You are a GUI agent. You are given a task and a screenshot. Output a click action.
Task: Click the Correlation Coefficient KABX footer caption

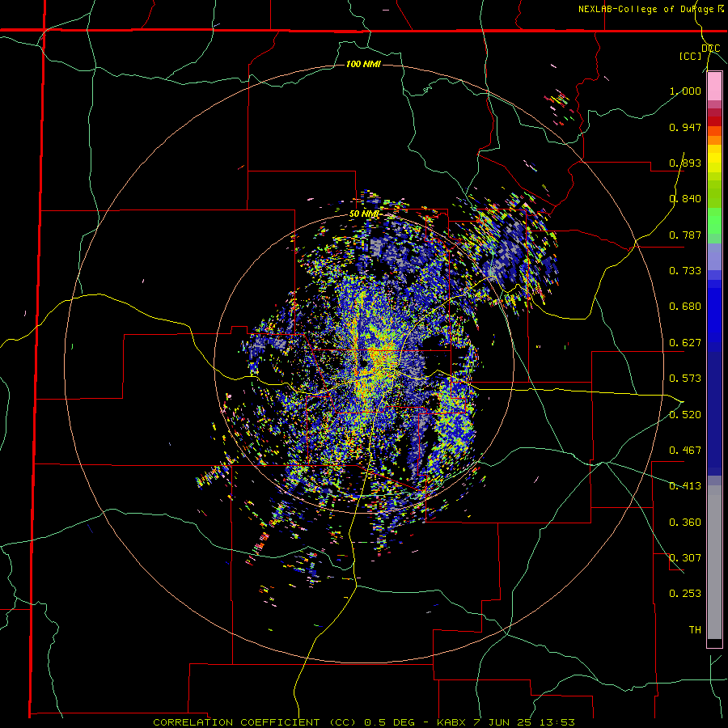click(363, 722)
